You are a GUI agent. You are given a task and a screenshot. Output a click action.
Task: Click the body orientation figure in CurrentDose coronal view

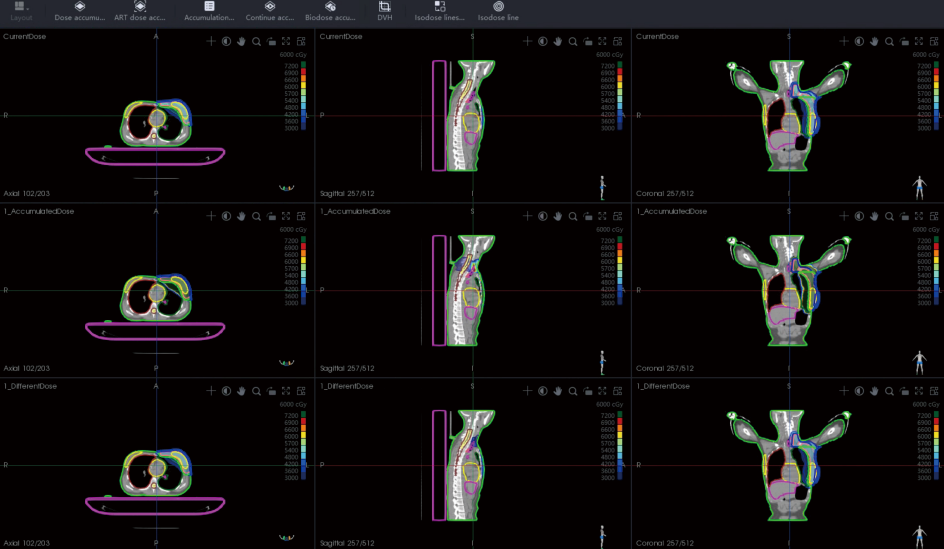(x=919, y=188)
